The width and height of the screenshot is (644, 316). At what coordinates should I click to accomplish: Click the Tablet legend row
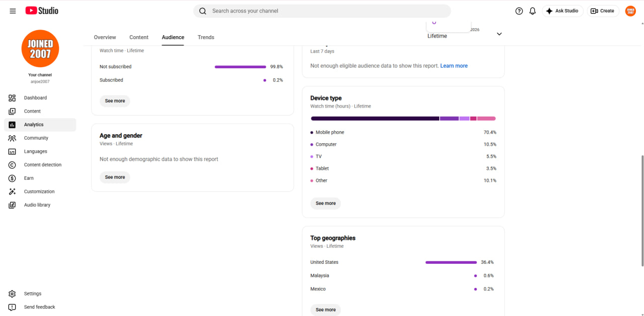click(404, 169)
